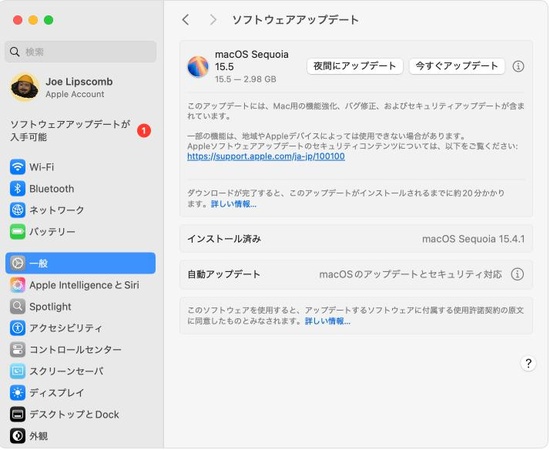Click the Apple Intelligence と Siri icon
This screenshot has width=550, height=450.
tap(18, 285)
